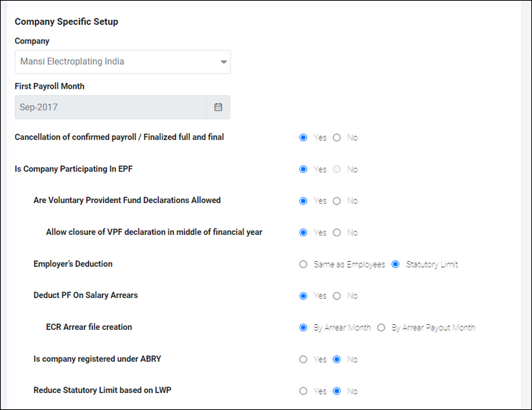The height and width of the screenshot is (410, 532).
Task: Select Yes for Company Participating in EPF
Action: [x=304, y=170]
